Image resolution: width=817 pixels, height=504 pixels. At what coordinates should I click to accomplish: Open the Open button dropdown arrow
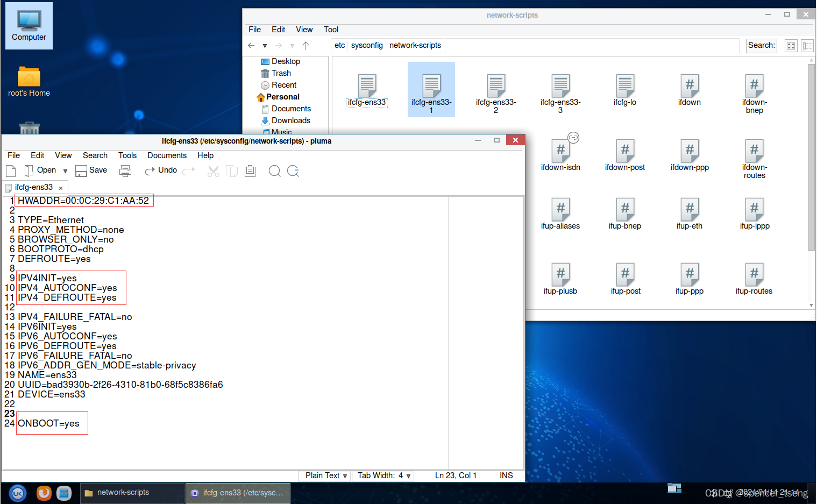coord(65,170)
